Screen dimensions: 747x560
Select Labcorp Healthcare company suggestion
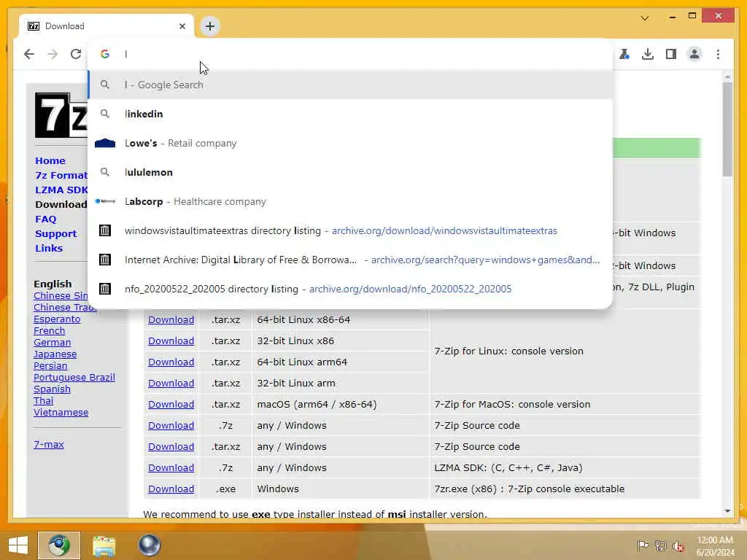coord(351,201)
